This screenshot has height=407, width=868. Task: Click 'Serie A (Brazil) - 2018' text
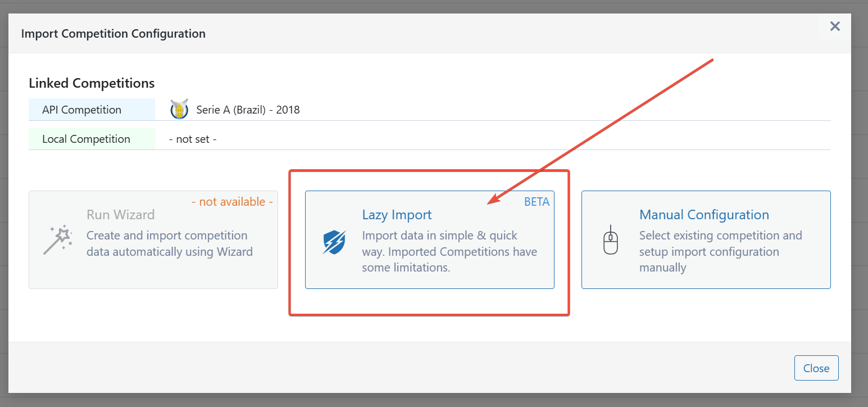[x=248, y=110]
